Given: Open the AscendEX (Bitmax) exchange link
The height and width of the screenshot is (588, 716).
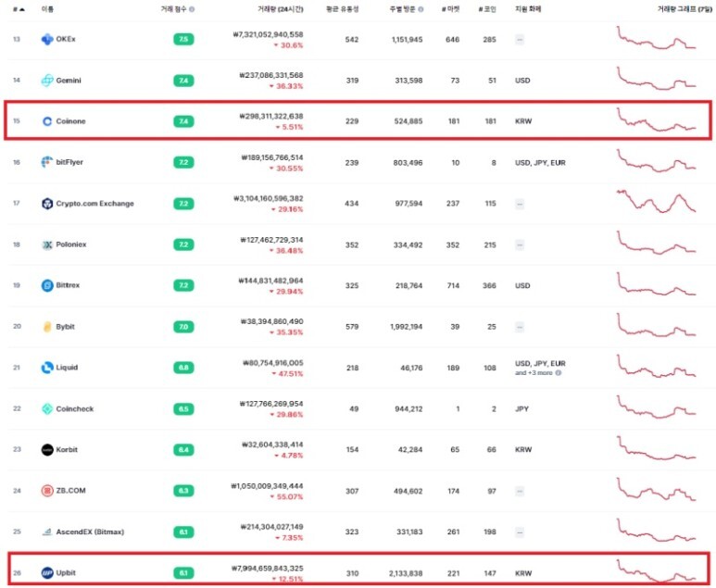Looking at the screenshot, I should point(90,532).
